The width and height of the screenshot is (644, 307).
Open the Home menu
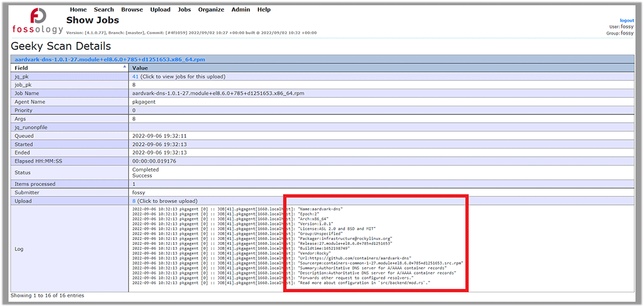click(78, 10)
